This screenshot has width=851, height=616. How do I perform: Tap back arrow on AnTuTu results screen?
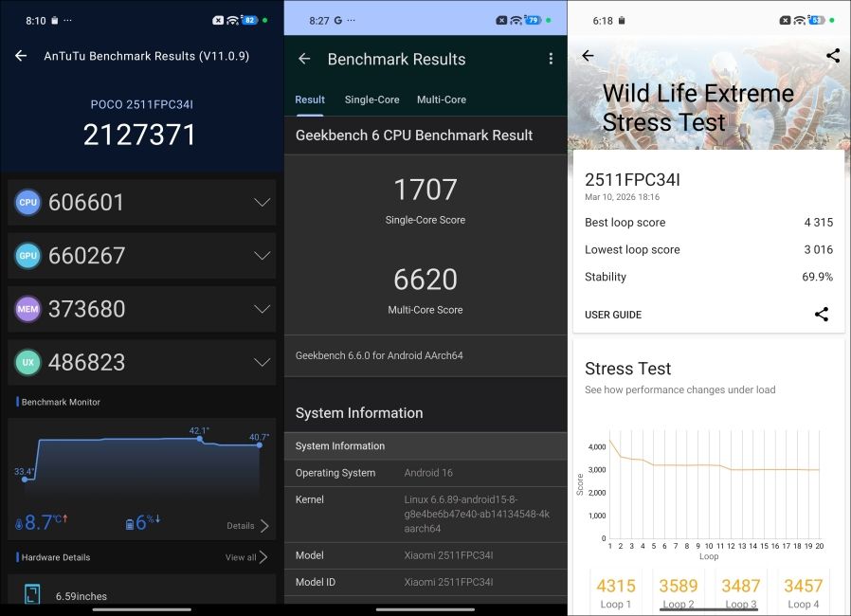tap(20, 56)
